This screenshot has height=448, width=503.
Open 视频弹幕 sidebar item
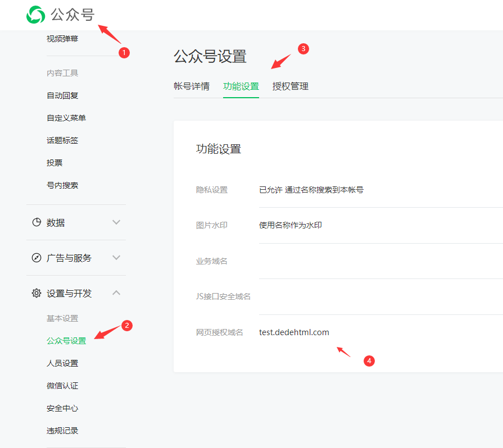62,39
